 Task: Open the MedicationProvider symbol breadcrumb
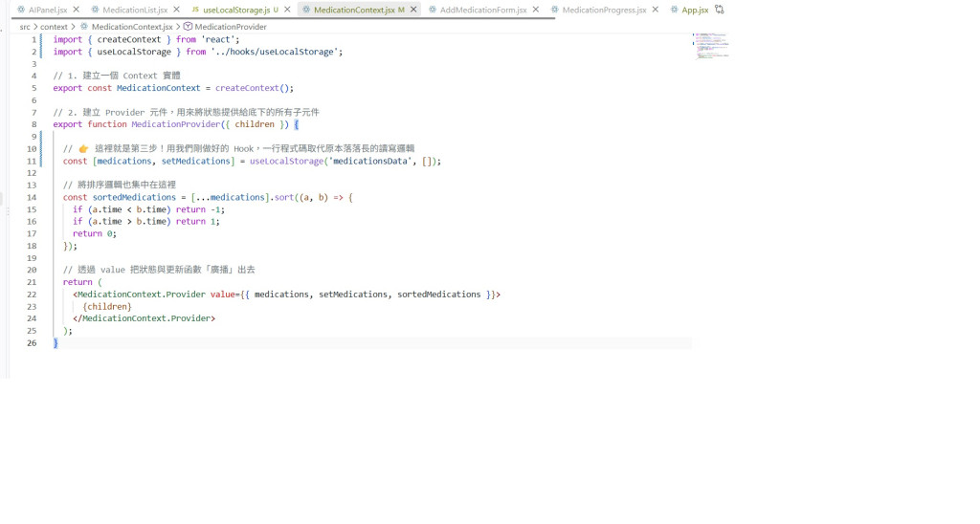point(230,27)
